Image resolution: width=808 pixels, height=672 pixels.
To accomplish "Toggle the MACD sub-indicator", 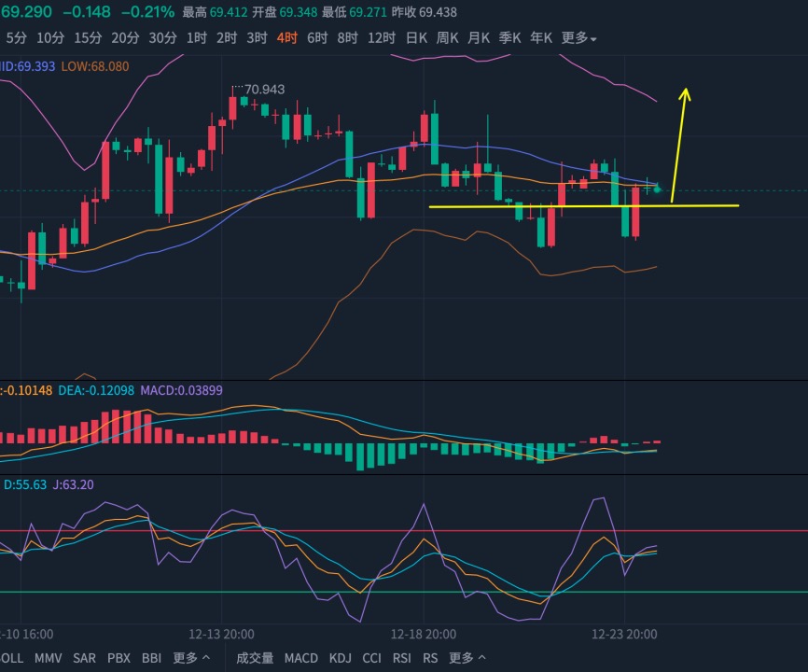I will click(301, 658).
